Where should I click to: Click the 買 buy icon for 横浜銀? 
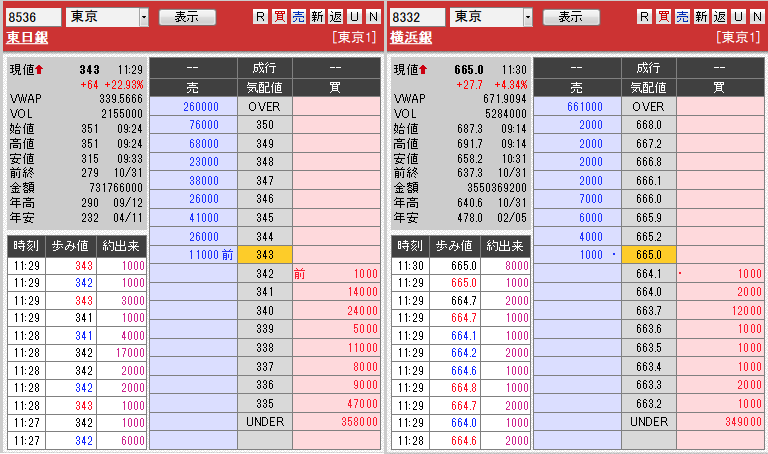663,17
